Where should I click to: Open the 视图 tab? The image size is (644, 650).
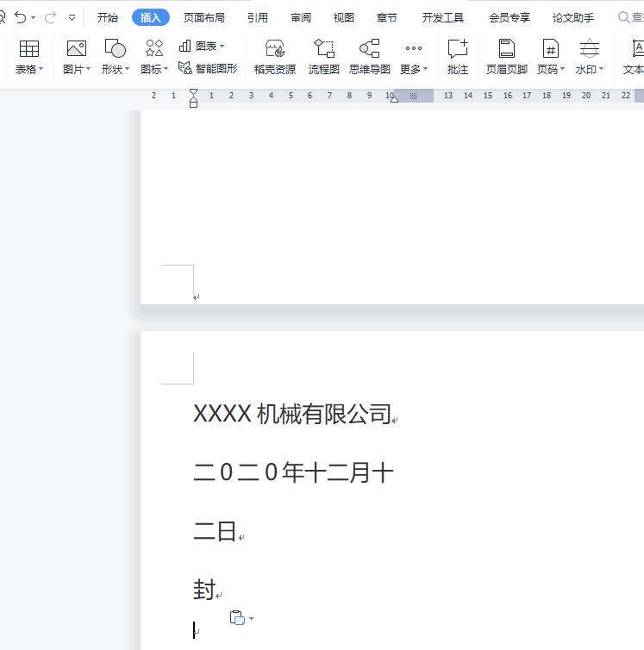coord(344,17)
